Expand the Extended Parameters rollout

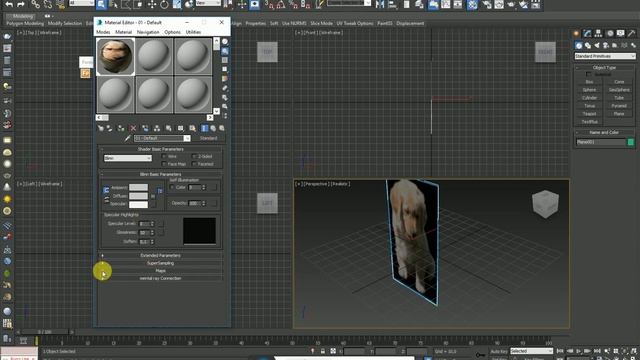tap(160, 256)
